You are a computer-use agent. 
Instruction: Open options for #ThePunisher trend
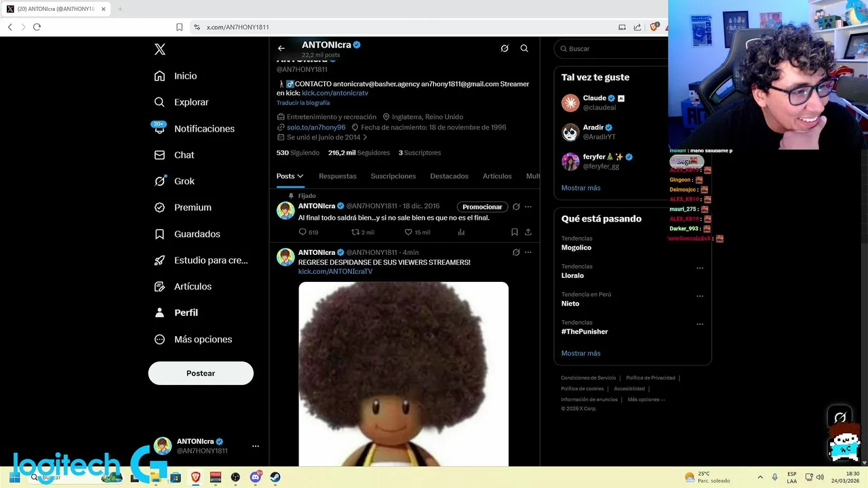(700, 324)
